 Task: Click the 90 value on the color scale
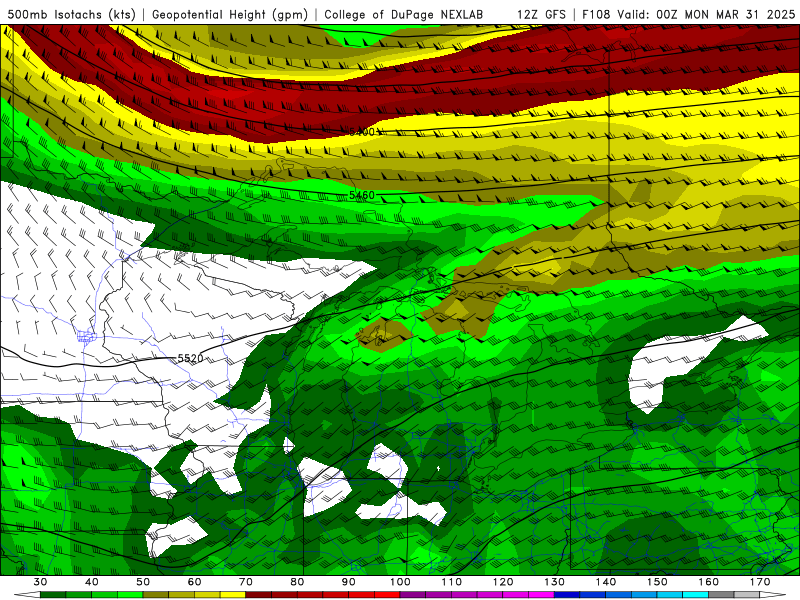(x=349, y=582)
